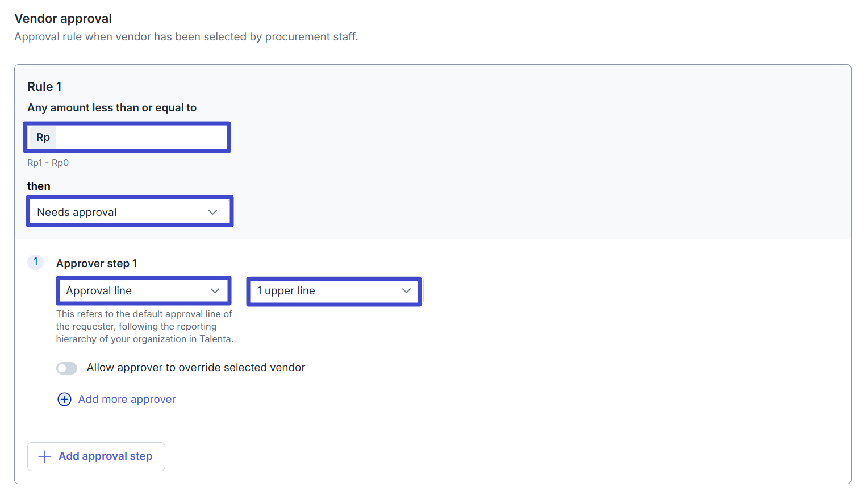The height and width of the screenshot is (495, 868).
Task: Click the chevron arrow in Approval line field
Action: click(215, 291)
